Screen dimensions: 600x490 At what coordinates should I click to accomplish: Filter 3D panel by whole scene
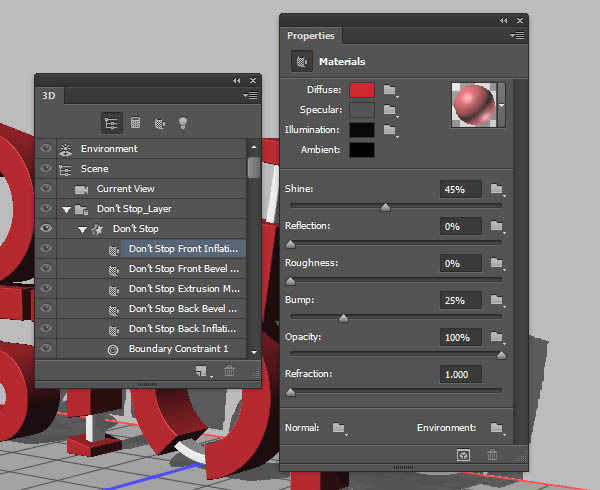pyautogui.click(x=111, y=123)
